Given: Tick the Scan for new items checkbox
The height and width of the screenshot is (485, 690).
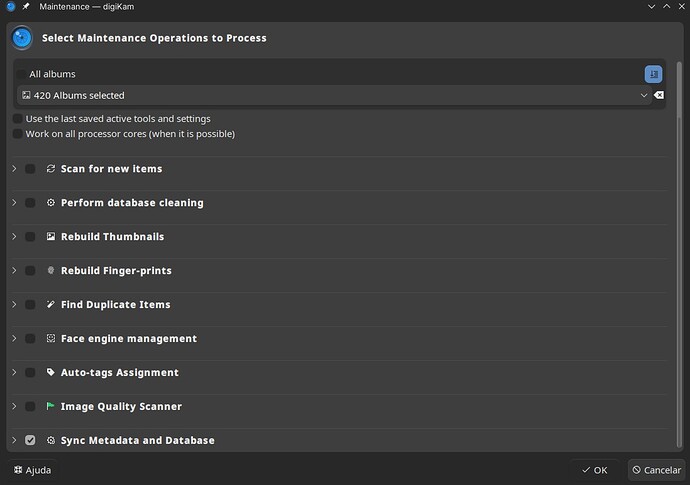Looking at the screenshot, I should click(30, 169).
